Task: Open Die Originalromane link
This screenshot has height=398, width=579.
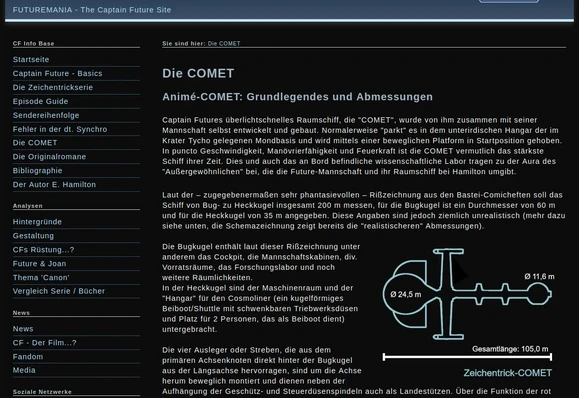Action: [49, 157]
